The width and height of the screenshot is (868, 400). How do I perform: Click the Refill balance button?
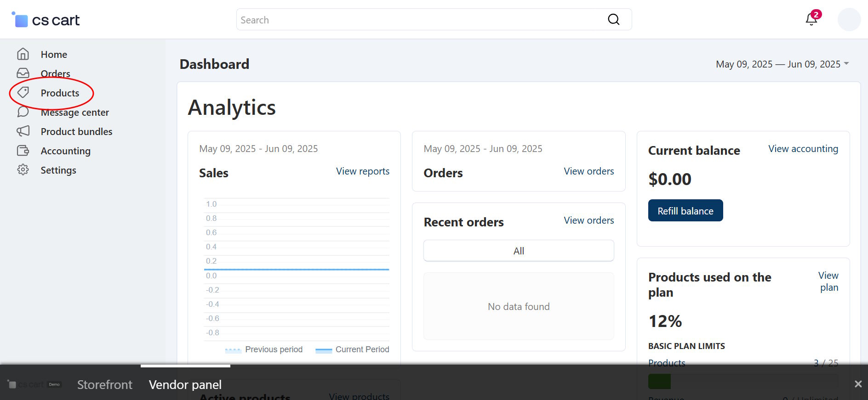(x=685, y=210)
